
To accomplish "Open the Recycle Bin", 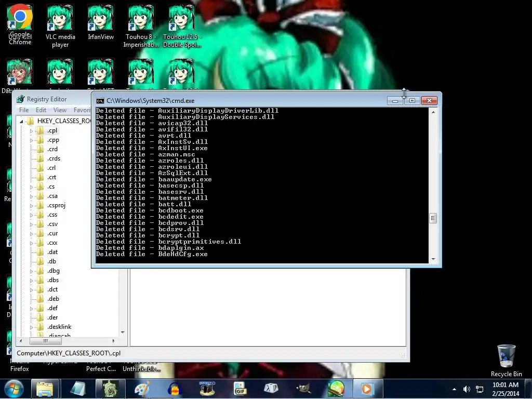I will [x=506, y=361].
